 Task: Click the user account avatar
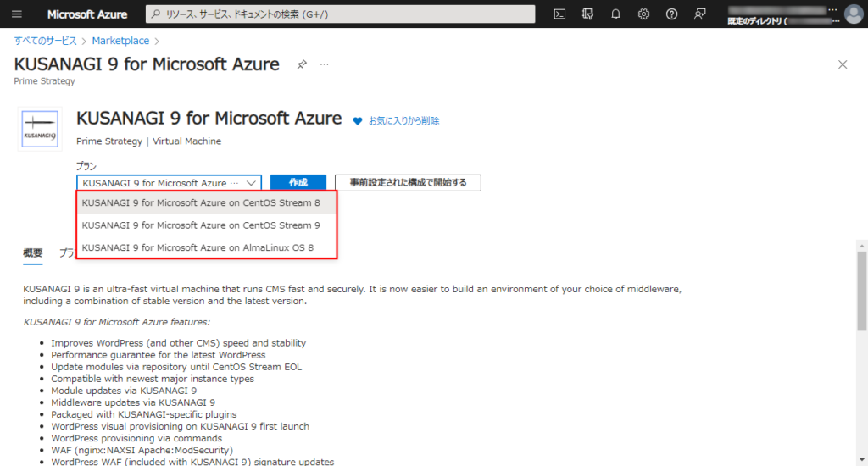(x=854, y=14)
